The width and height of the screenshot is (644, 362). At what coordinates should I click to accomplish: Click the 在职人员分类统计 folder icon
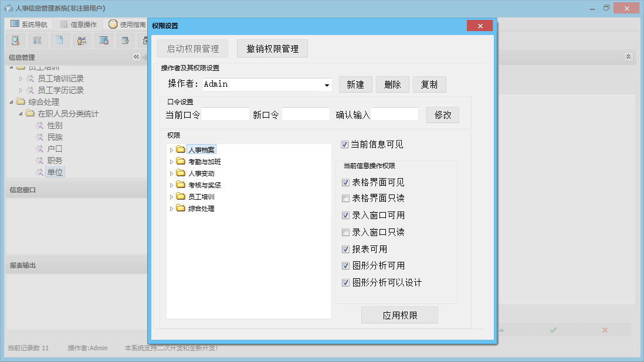(x=30, y=113)
